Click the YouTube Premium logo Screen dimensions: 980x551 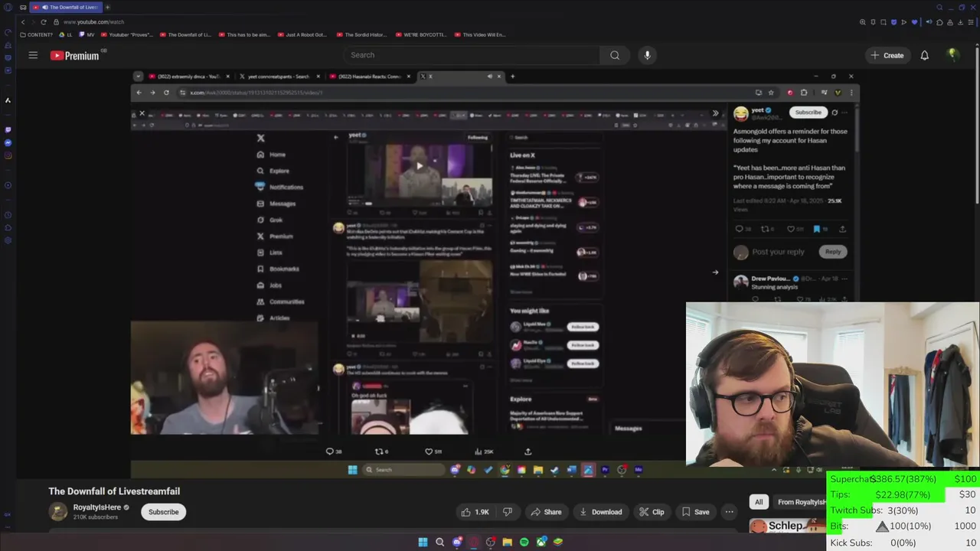point(75,55)
